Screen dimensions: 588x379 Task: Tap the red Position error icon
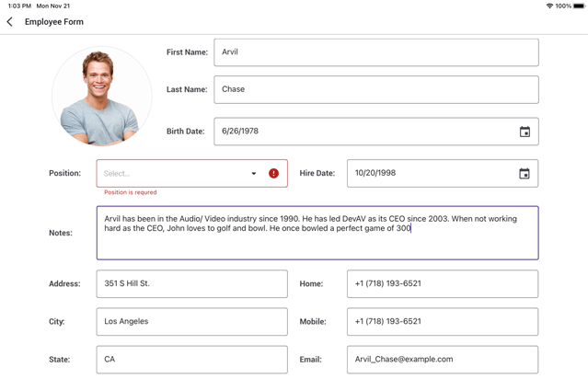click(x=273, y=174)
